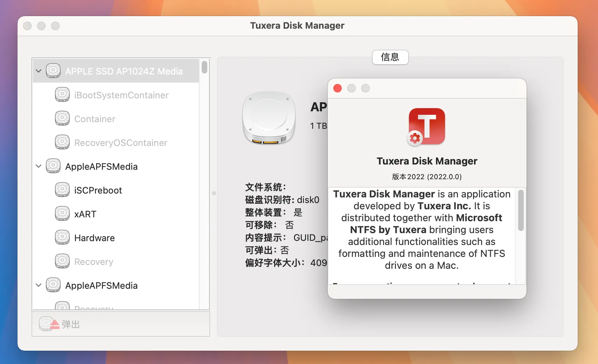598x364 pixels.
Task: Select the Recovery volume under Hardware
Action: pyautogui.click(x=116, y=261)
